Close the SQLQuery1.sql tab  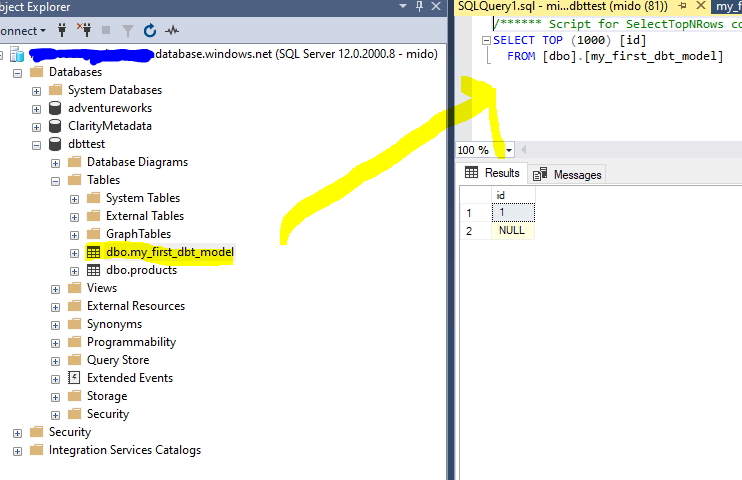701,6
